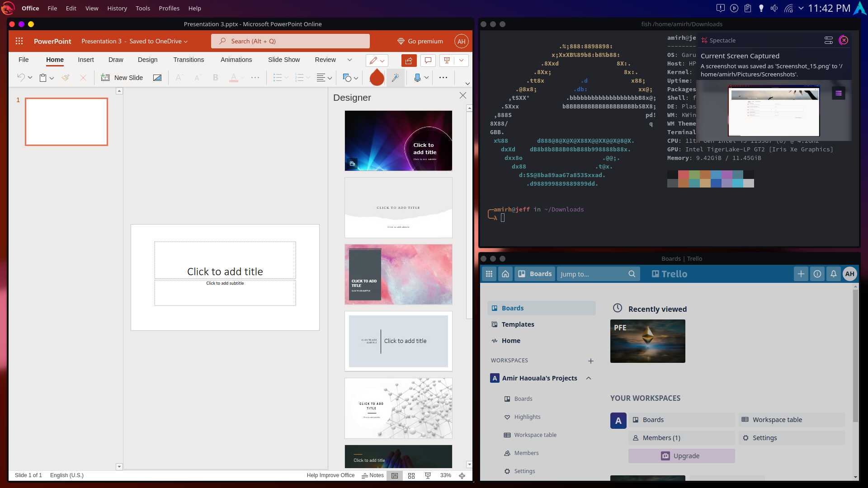Click the Designer wand icon in ribbon
Screen dimensions: 868x488
pyautogui.click(x=395, y=78)
